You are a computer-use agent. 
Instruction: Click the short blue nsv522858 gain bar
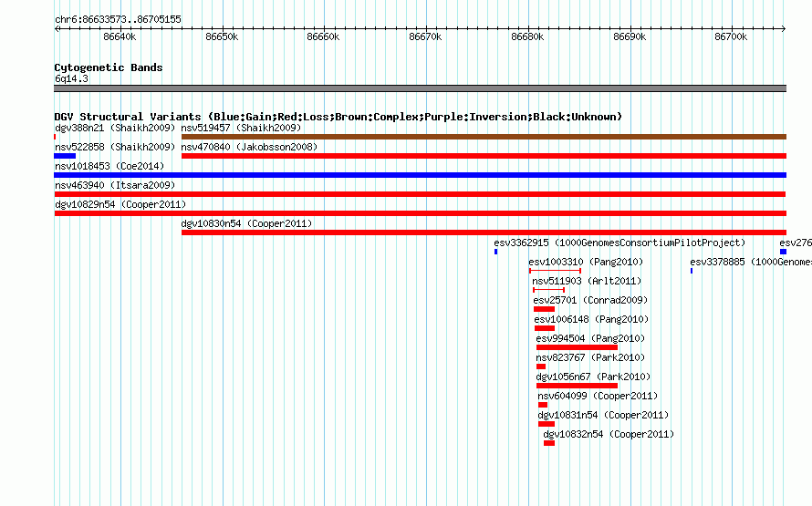tap(65, 156)
